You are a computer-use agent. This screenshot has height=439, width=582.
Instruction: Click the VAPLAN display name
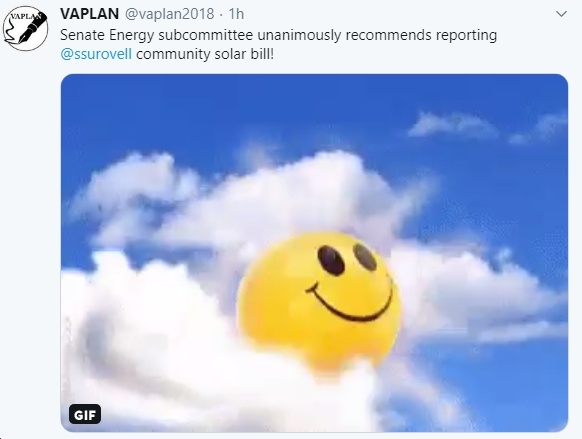(x=89, y=14)
